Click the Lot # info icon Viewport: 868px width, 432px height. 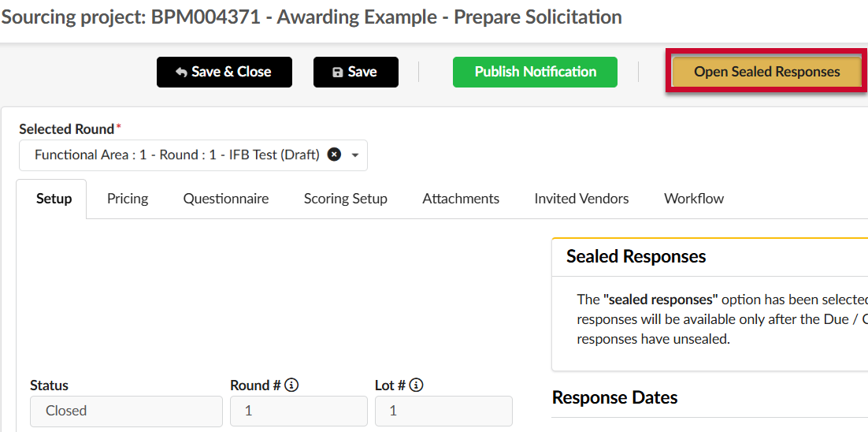418,385
